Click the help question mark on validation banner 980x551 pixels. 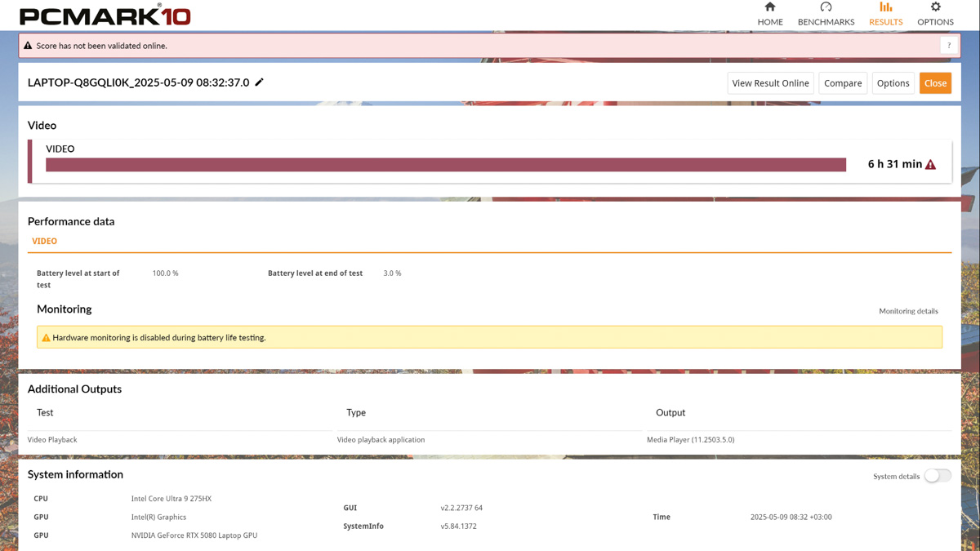(x=949, y=46)
